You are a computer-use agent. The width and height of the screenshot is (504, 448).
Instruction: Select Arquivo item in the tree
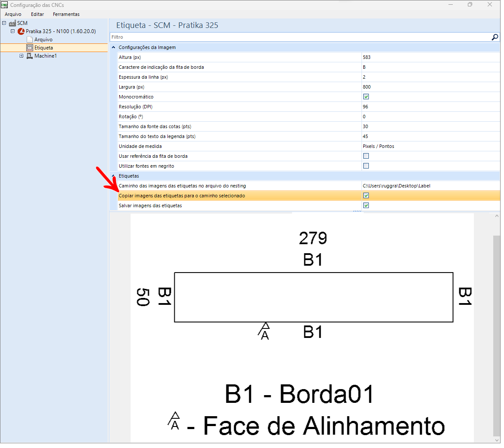[x=44, y=40]
